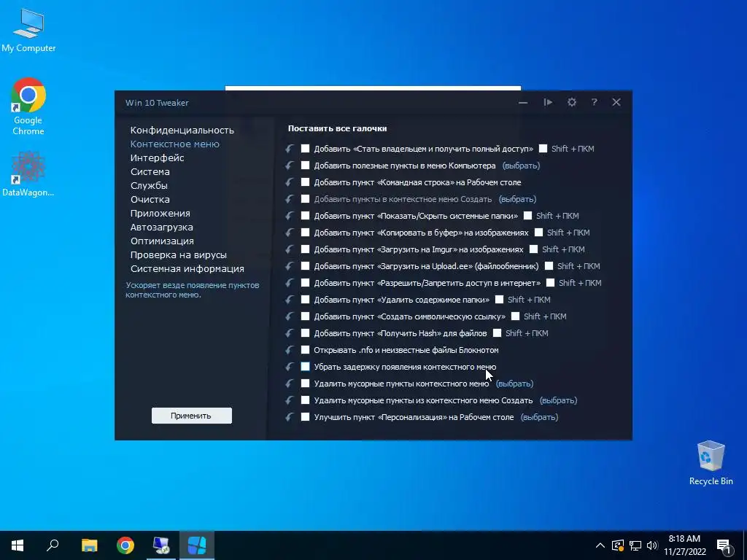This screenshot has height=560, width=747.
Task: Check «Командная строка» на Рабочем столе option
Action: point(306,182)
